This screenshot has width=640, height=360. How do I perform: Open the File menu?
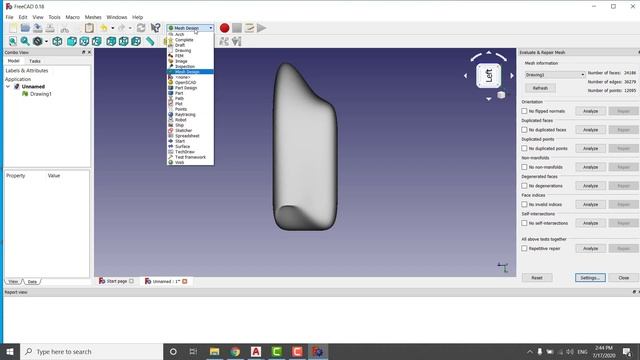click(x=9, y=17)
